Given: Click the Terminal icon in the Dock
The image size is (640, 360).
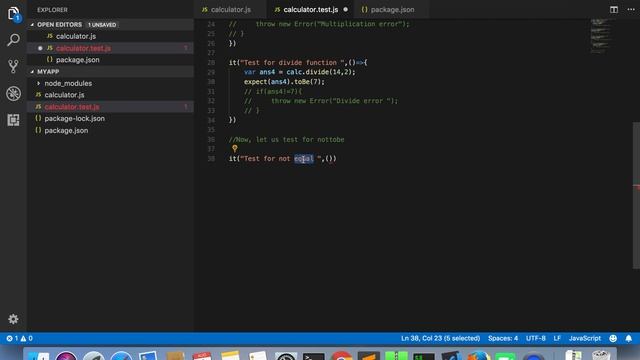Looking at the screenshot, I should click(x=314, y=356).
